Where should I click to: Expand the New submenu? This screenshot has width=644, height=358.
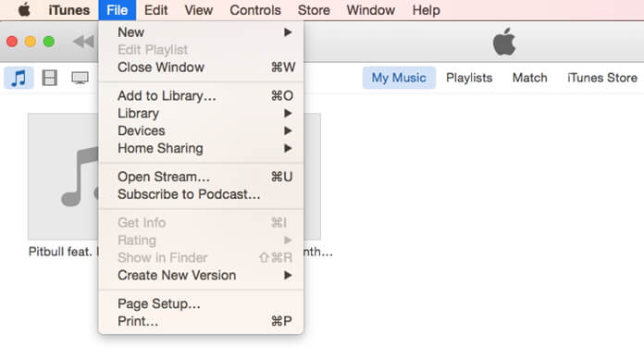202,32
